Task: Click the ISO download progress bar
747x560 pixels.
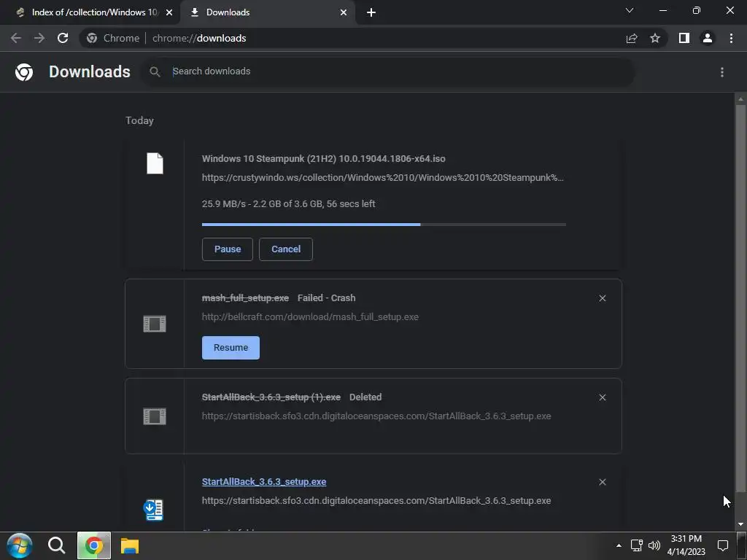Action: tap(384, 225)
